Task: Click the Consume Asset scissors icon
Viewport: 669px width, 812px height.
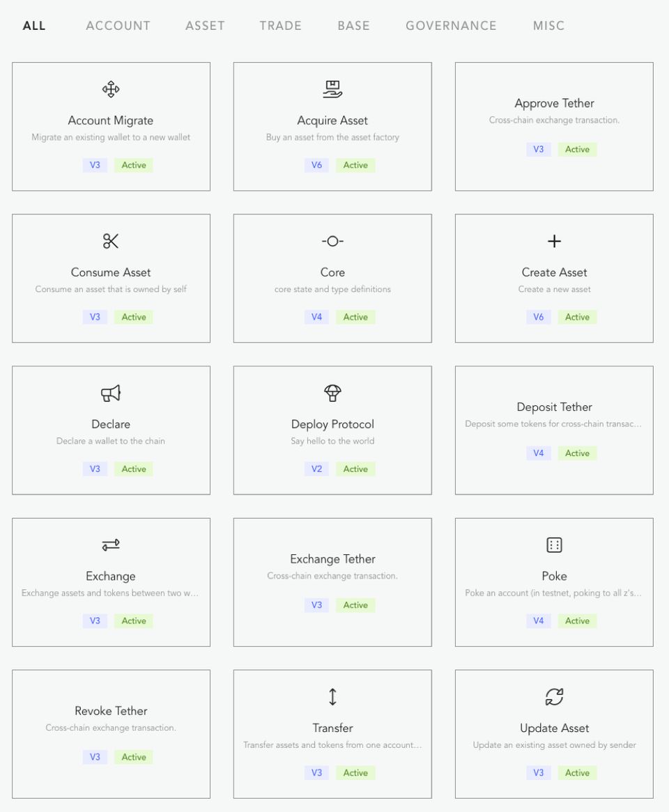Action: (x=111, y=241)
